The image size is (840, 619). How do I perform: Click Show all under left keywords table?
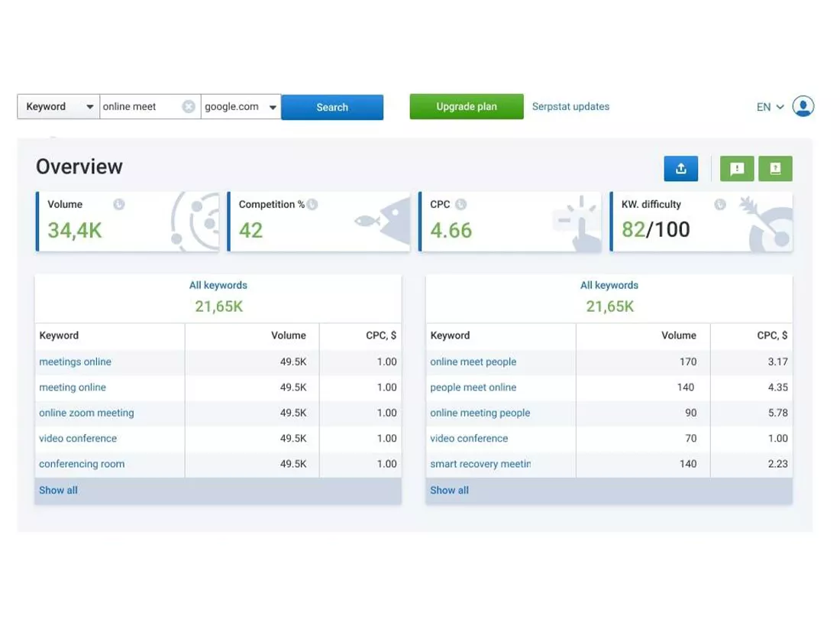coord(58,490)
